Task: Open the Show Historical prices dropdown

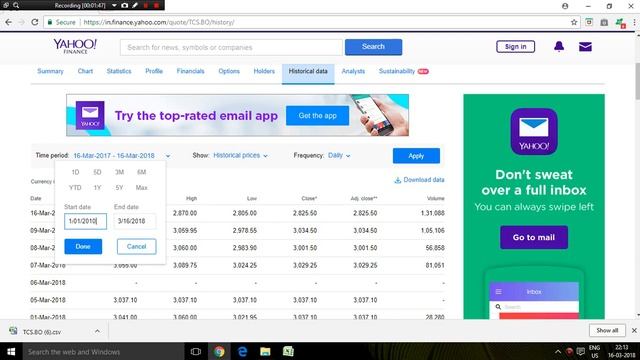Action: pyautogui.click(x=240, y=156)
